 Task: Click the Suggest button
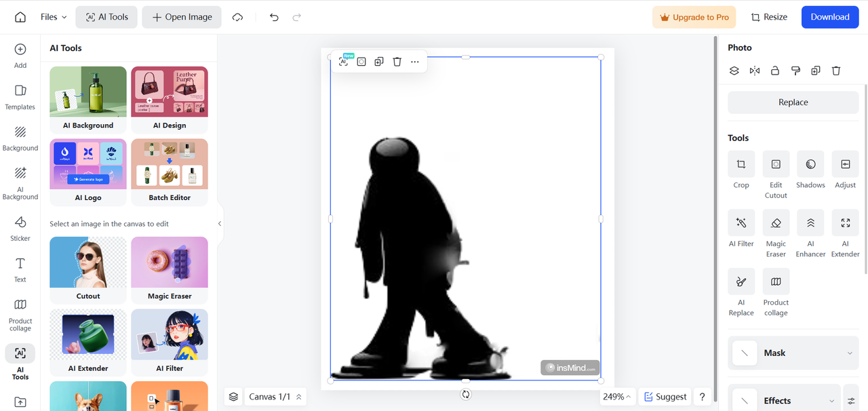(x=665, y=397)
